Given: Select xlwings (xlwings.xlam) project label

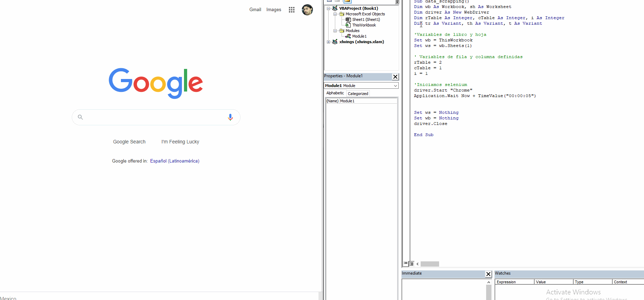Looking at the screenshot, I should pos(362,42).
